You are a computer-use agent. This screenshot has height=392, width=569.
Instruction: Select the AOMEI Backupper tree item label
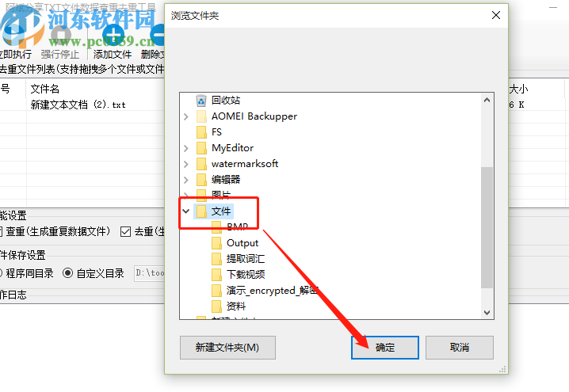[254, 116]
